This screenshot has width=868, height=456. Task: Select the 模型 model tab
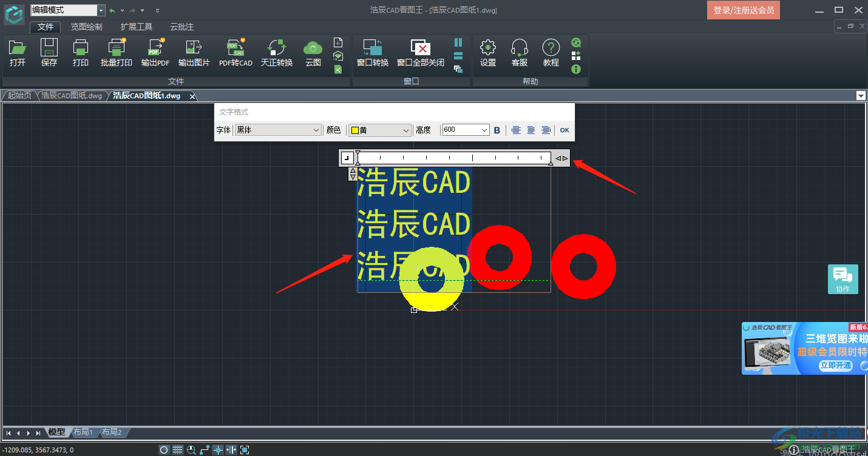(56, 432)
